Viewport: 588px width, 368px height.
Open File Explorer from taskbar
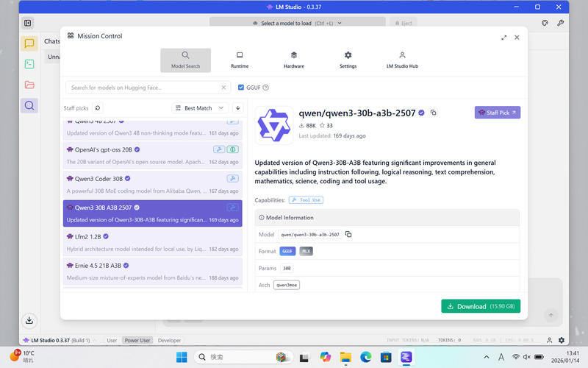click(x=345, y=357)
